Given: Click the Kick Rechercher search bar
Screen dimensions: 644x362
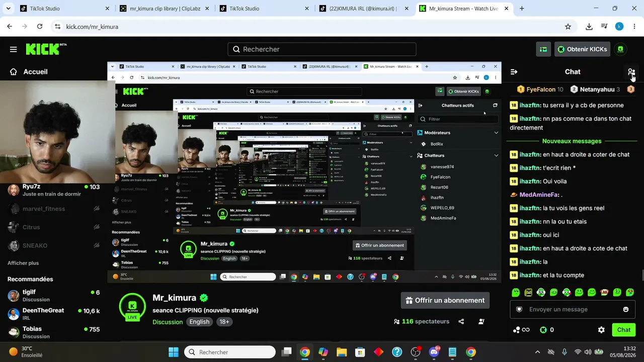Looking at the screenshot, I should [322, 49].
